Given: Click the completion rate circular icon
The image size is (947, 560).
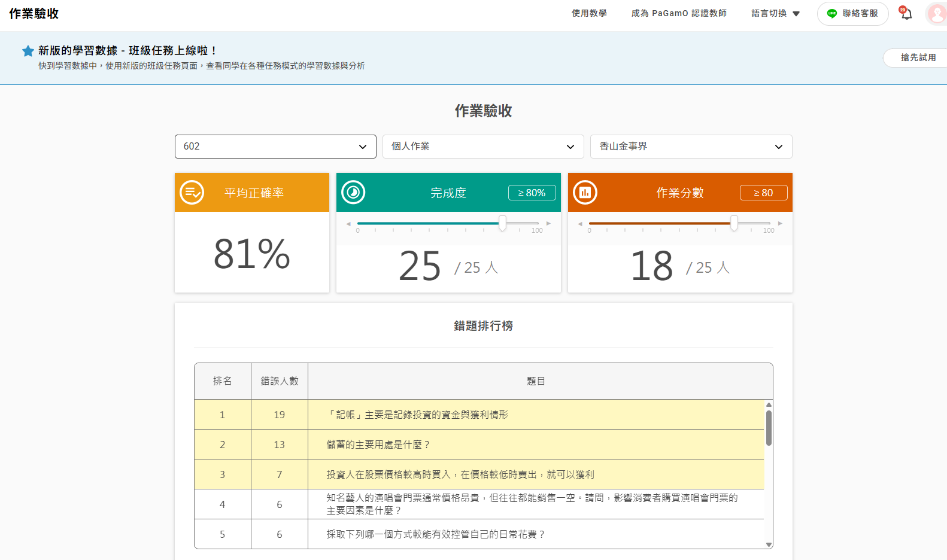Looking at the screenshot, I should 353,193.
